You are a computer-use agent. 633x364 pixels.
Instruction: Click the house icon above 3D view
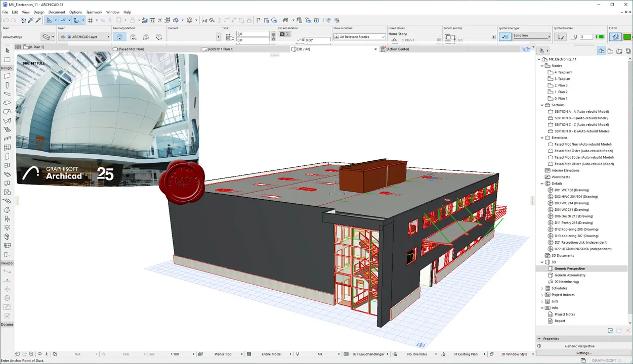coord(525,49)
